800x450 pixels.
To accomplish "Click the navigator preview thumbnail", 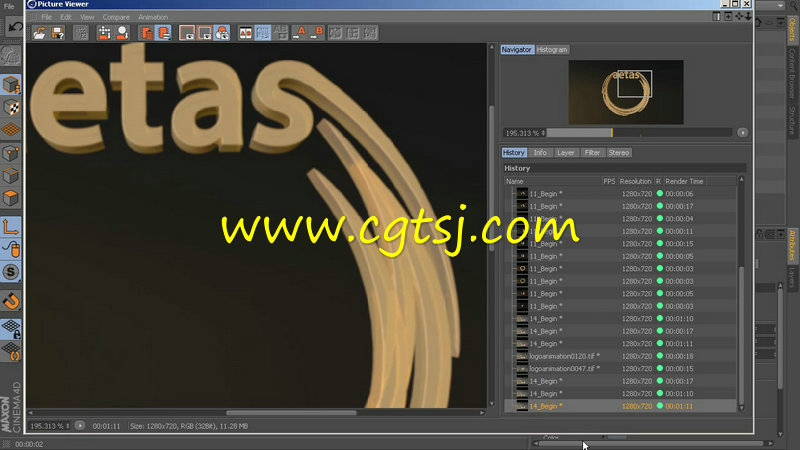I will 626,92.
